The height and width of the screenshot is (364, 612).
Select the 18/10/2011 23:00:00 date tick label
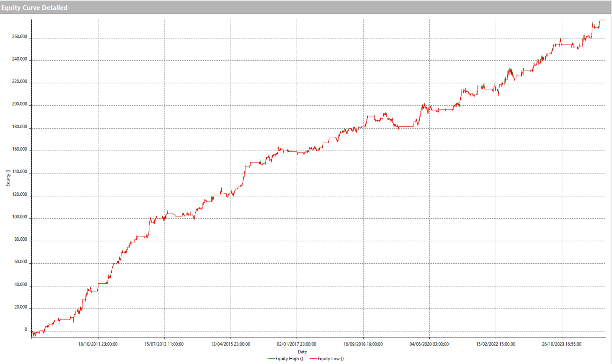[x=99, y=344]
